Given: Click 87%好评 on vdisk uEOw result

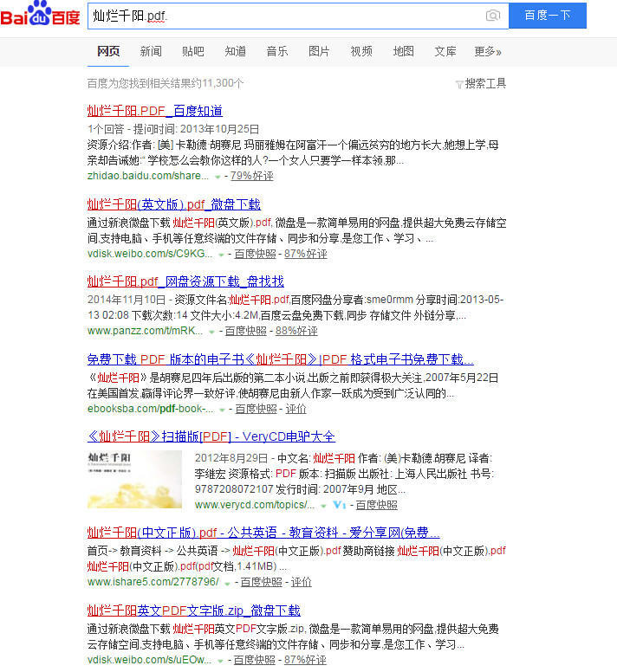Looking at the screenshot, I should pyautogui.click(x=305, y=660).
